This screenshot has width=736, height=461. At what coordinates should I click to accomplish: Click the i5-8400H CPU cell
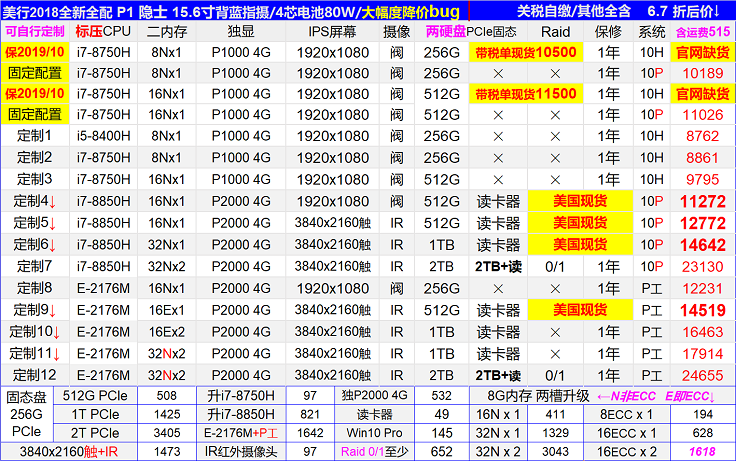(103, 135)
